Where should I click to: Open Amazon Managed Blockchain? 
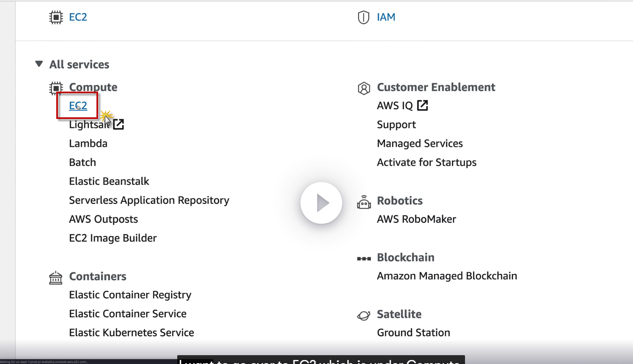(x=447, y=276)
